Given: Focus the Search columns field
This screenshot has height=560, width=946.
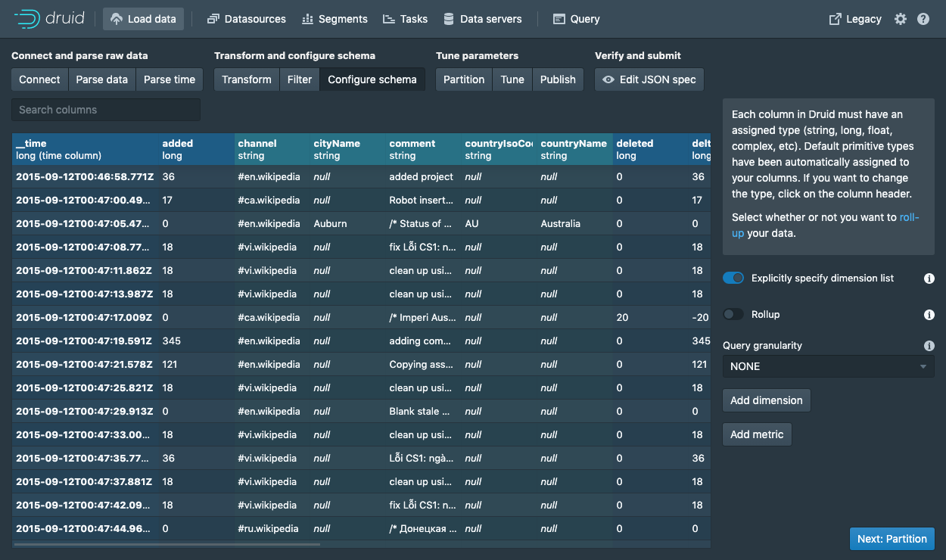Looking at the screenshot, I should (106, 110).
